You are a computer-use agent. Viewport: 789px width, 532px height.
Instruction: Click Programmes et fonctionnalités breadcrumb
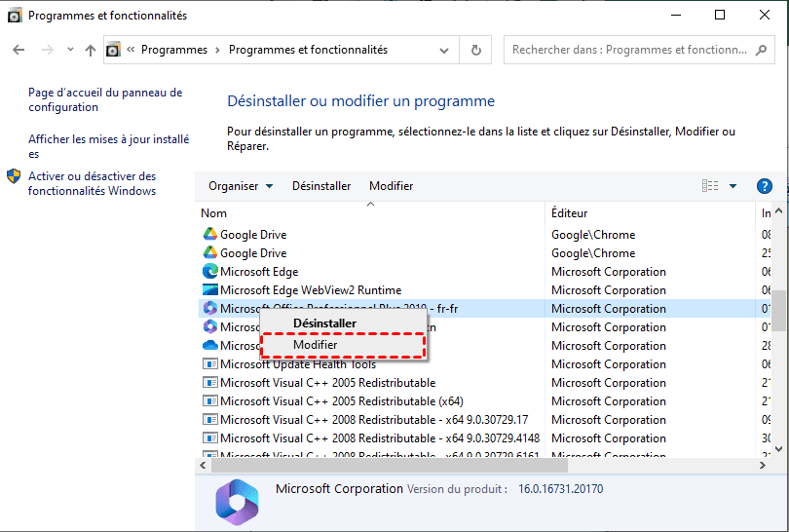[308, 50]
